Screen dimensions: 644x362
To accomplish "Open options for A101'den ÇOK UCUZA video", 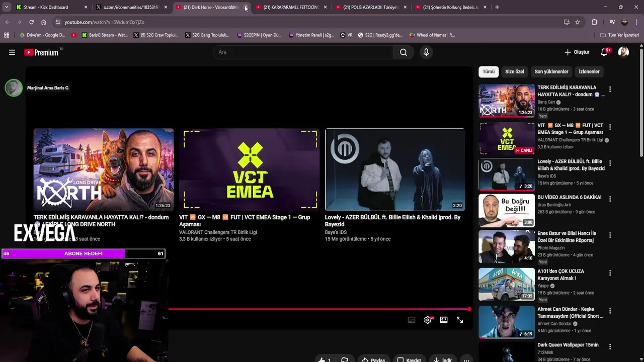I will [610, 273].
